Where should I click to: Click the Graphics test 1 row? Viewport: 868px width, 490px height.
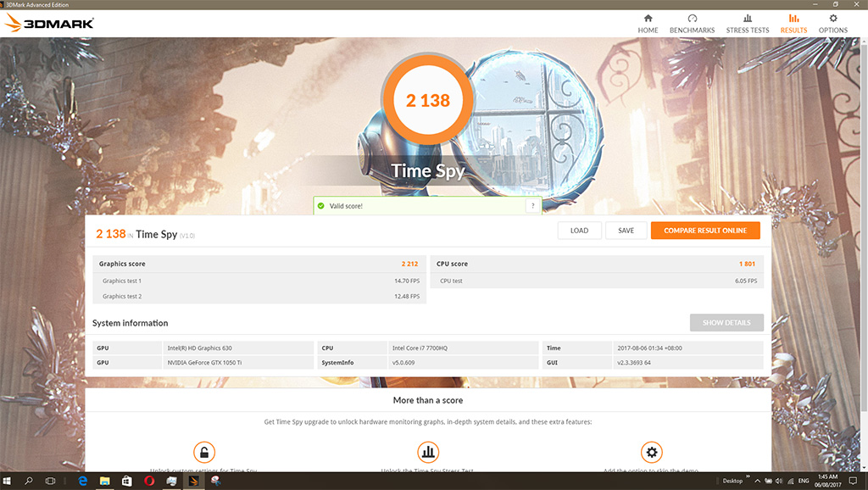point(259,281)
